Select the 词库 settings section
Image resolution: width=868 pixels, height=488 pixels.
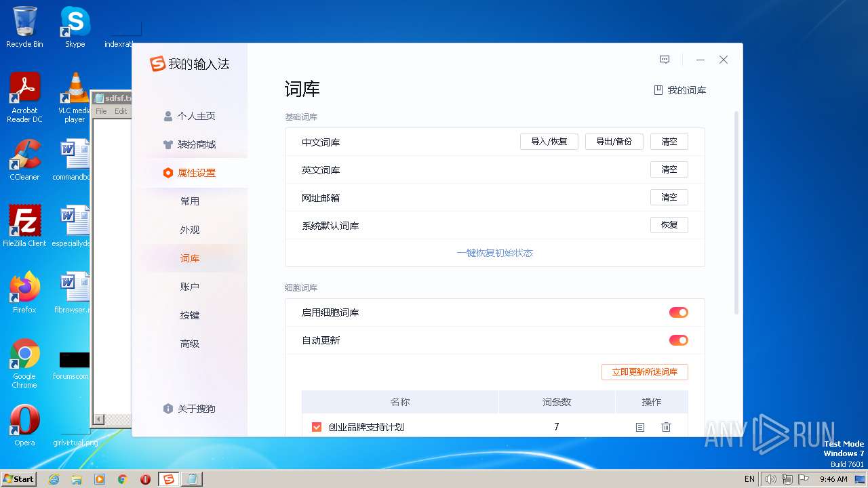pos(190,258)
